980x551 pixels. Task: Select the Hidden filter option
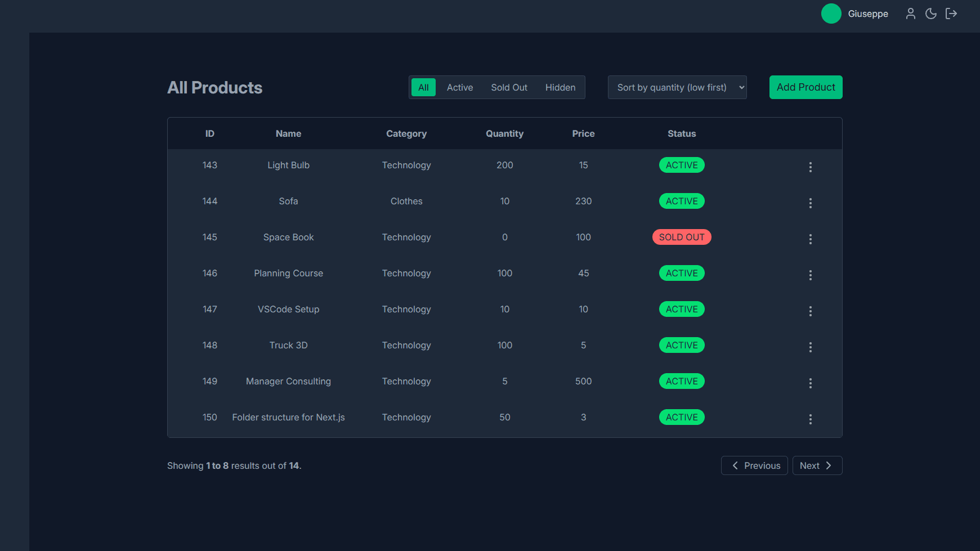[x=560, y=87]
